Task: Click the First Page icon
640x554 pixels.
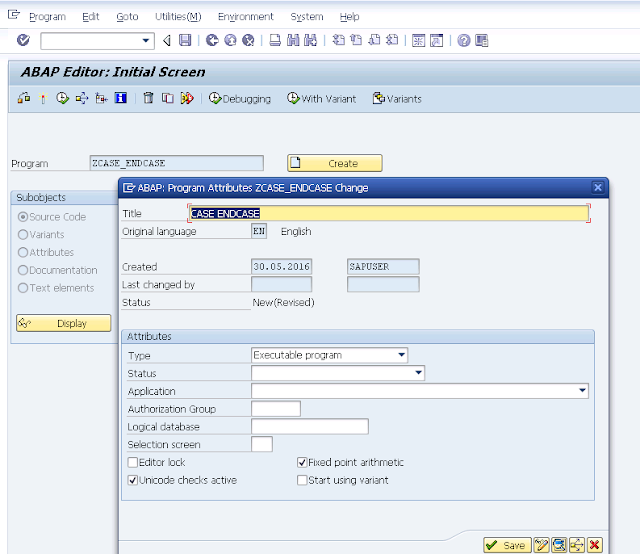Action: 338,40
